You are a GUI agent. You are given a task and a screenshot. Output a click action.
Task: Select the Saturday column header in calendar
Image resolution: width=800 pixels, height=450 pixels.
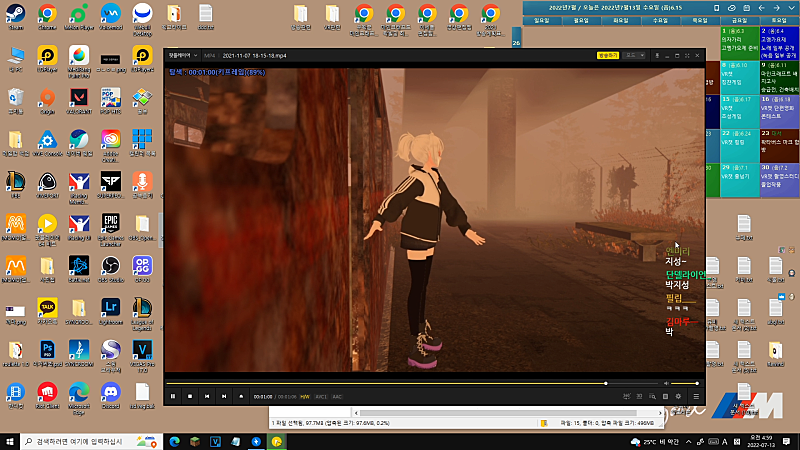pos(779,20)
